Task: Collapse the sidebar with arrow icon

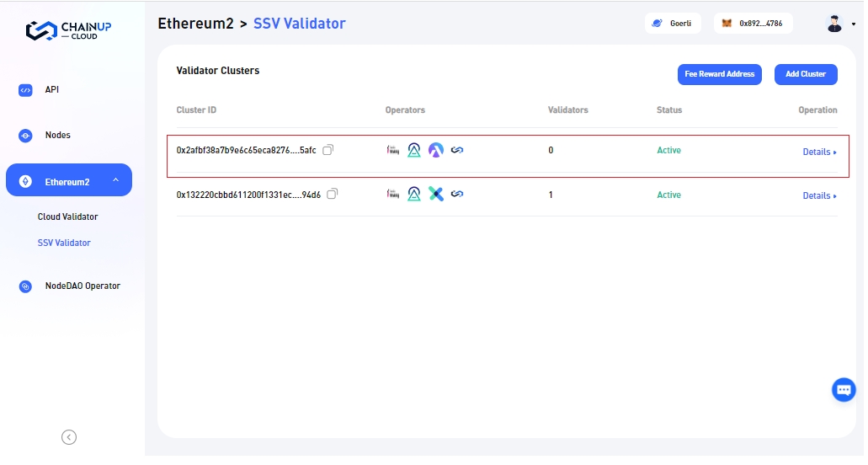Action: click(x=69, y=436)
